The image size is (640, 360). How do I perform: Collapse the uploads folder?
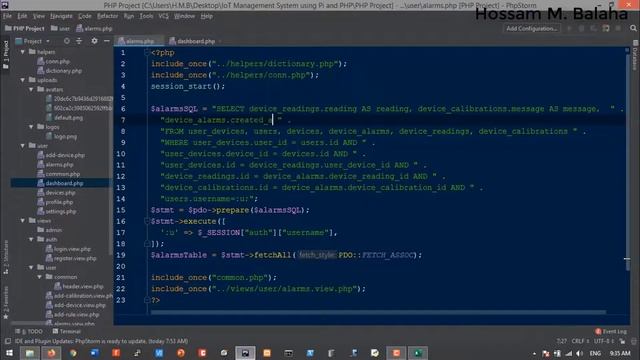(x=23, y=80)
